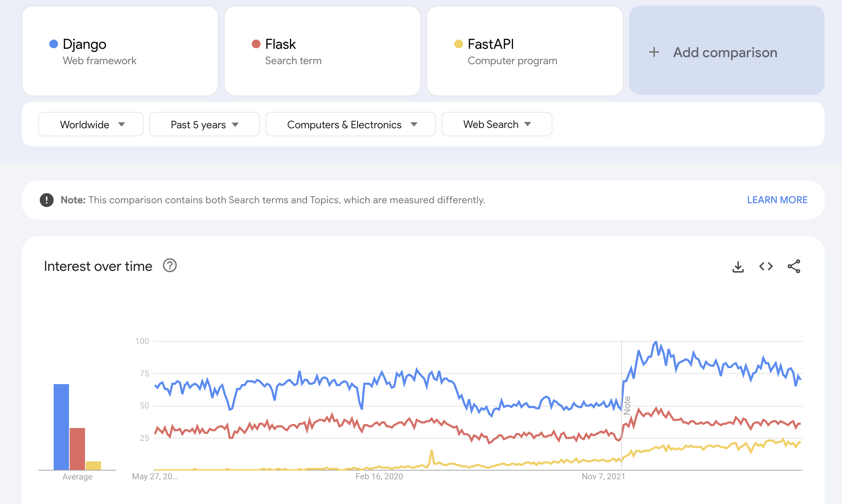This screenshot has width=842, height=504.
Task: Click the vertical Note marker on chart
Action: click(627, 405)
